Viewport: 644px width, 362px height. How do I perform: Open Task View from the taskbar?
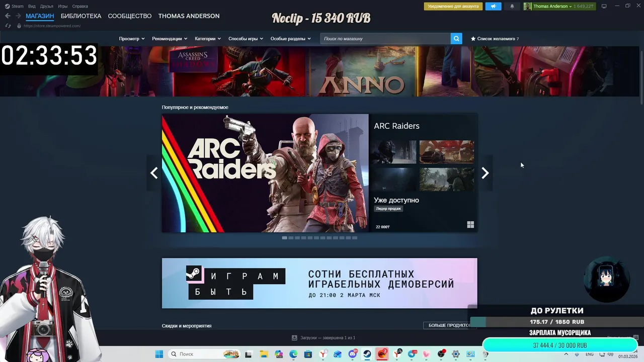click(248, 354)
